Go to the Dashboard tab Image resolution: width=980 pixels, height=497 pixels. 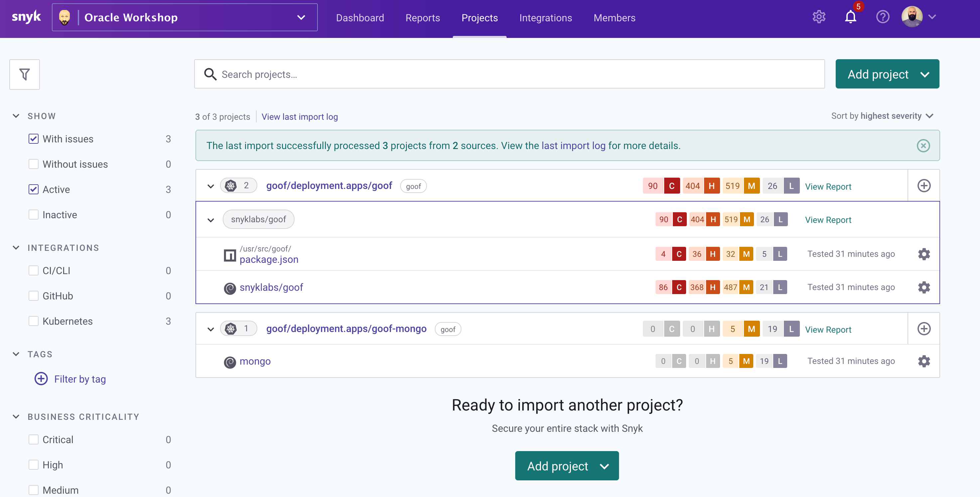point(360,18)
